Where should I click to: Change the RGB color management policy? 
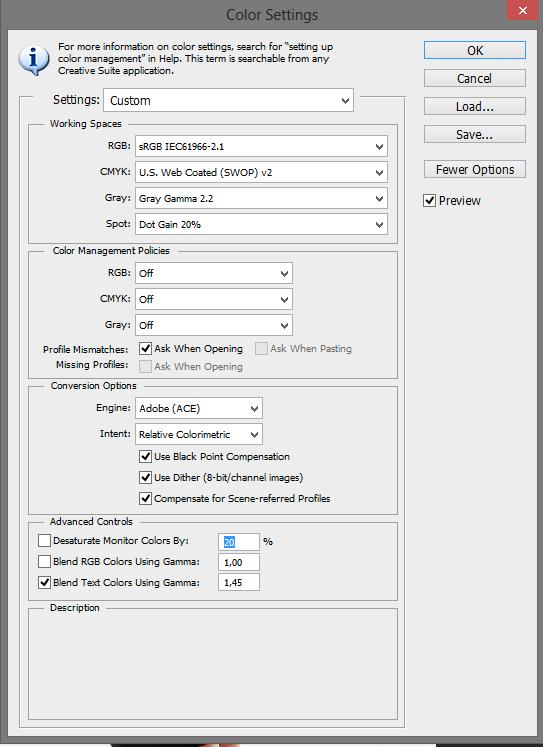213,273
